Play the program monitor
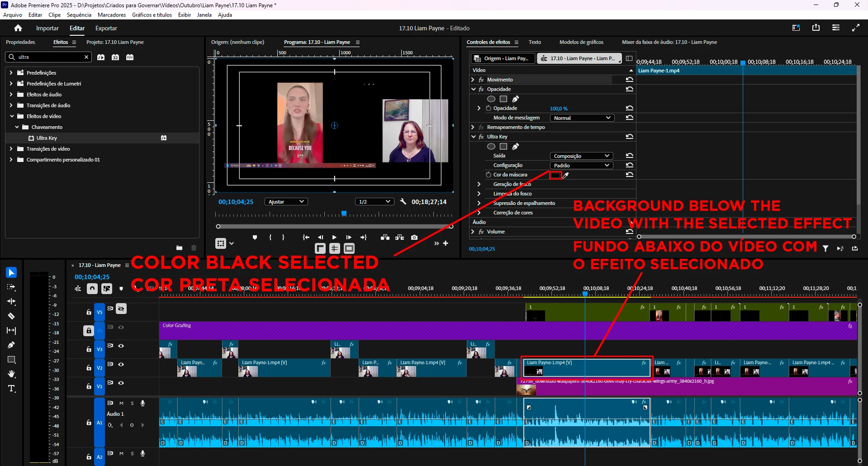This screenshot has height=466, width=868. [x=334, y=237]
